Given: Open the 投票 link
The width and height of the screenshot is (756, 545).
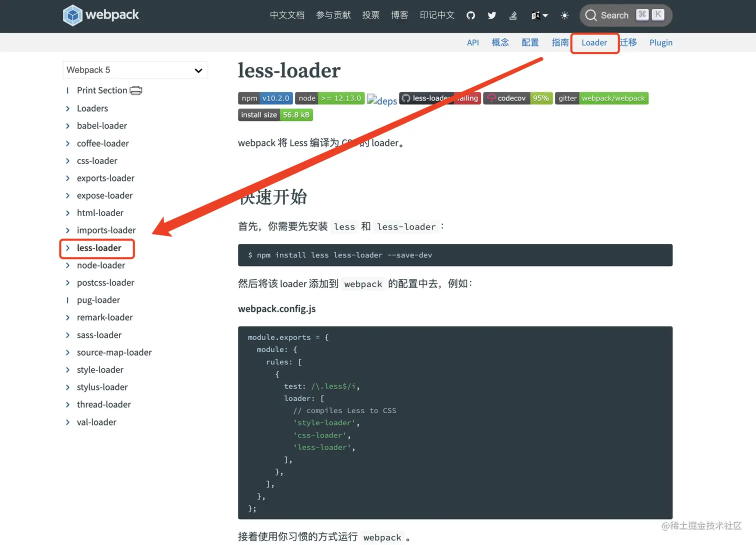Looking at the screenshot, I should tap(371, 15).
